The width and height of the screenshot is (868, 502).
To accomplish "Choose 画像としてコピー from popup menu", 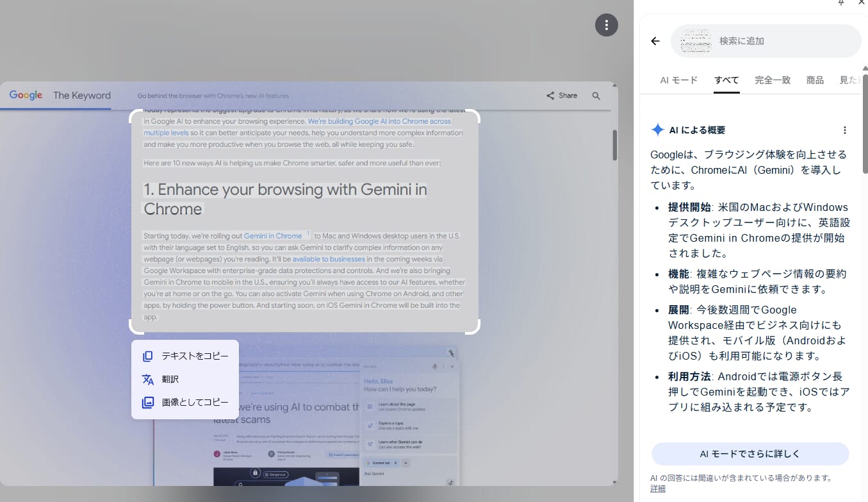I will [x=185, y=402].
